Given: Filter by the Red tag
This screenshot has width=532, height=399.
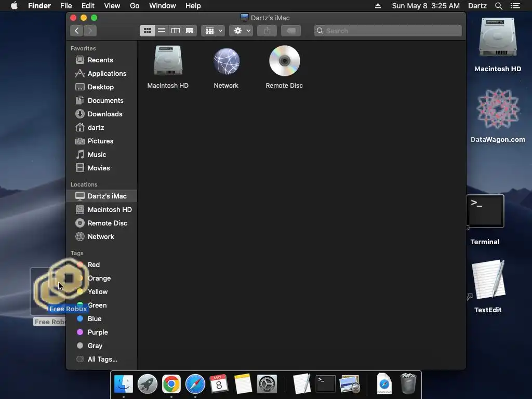Looking at the screenshot, I should [102, 264].
